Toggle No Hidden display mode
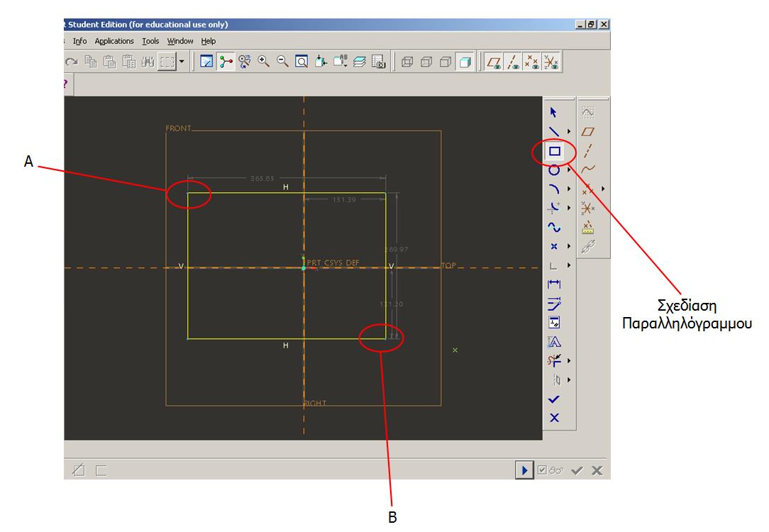 coord(446,62)
